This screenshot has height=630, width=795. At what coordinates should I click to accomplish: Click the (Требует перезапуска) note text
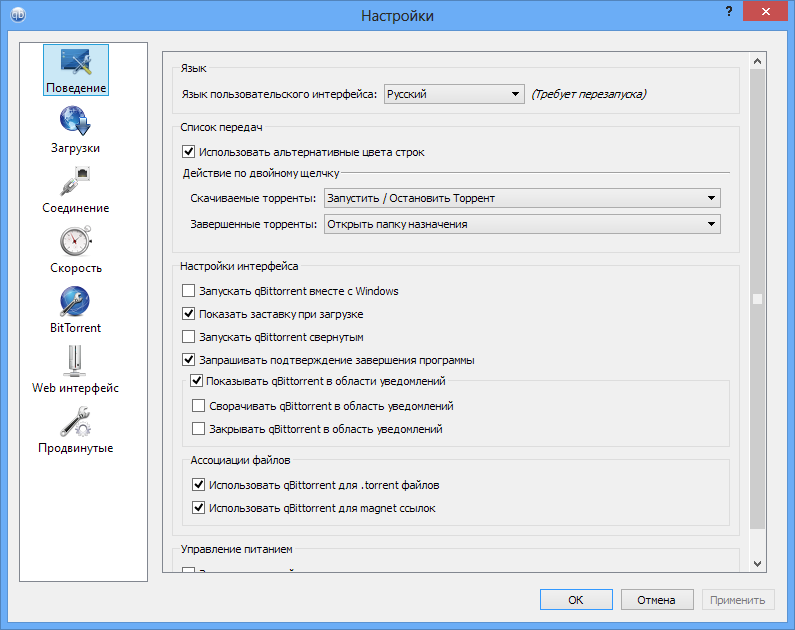(589, 94)
